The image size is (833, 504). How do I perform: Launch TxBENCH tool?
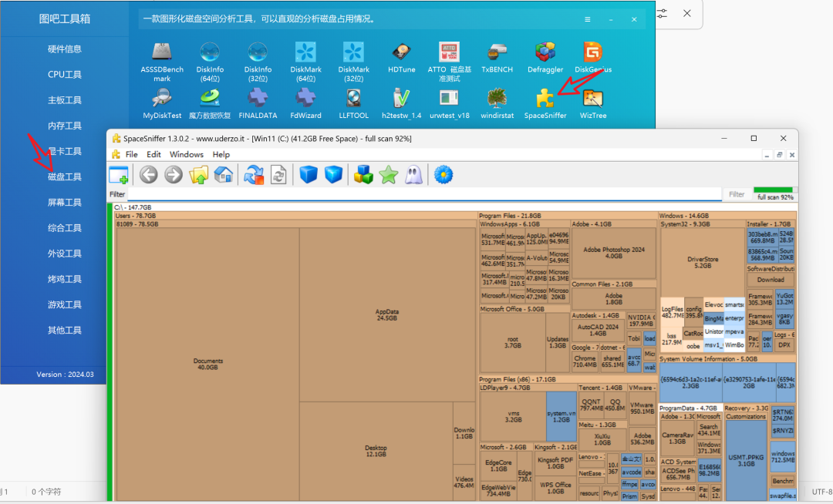[x=497, y=57]
